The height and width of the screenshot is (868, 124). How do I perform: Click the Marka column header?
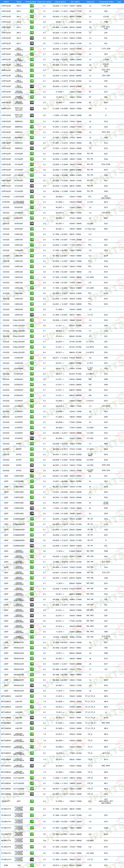point(6,2)
